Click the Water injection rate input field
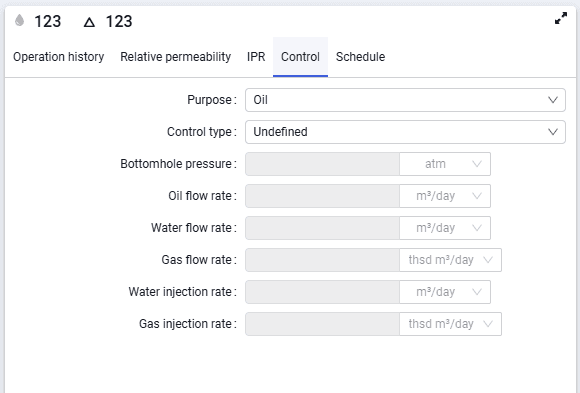580x393 pixels. [322, 292]
